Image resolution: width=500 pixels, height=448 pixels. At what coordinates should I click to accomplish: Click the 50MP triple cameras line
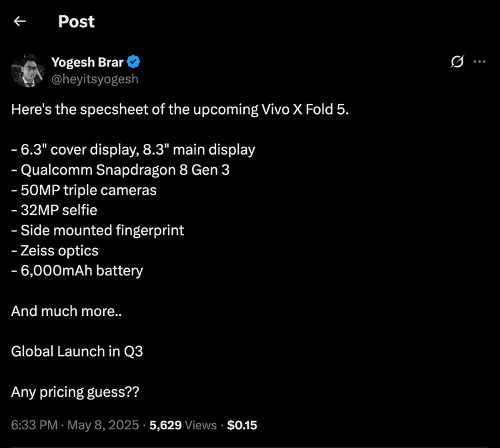pyautogui.click(x=84, y=190)
